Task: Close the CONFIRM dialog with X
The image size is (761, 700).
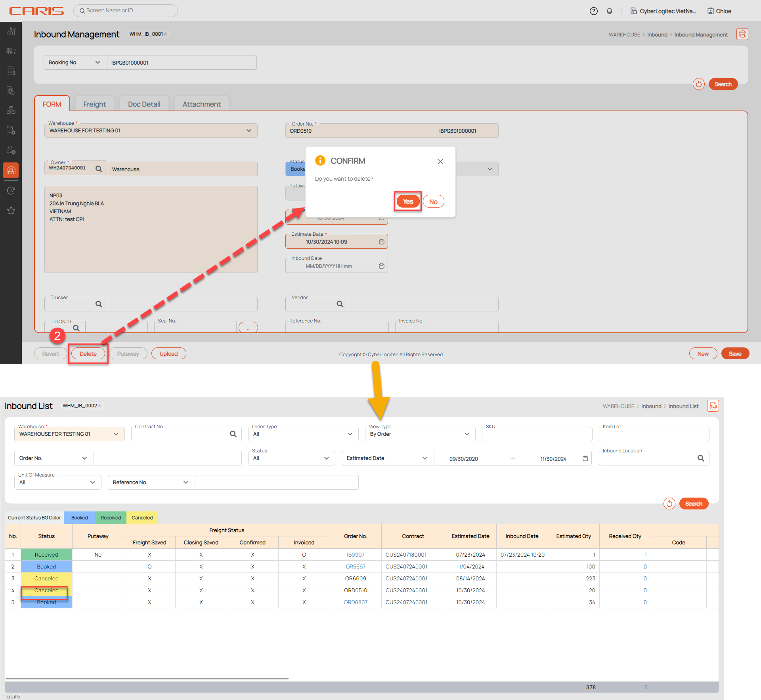Action: pyautogui.click(x=440, y=162)
